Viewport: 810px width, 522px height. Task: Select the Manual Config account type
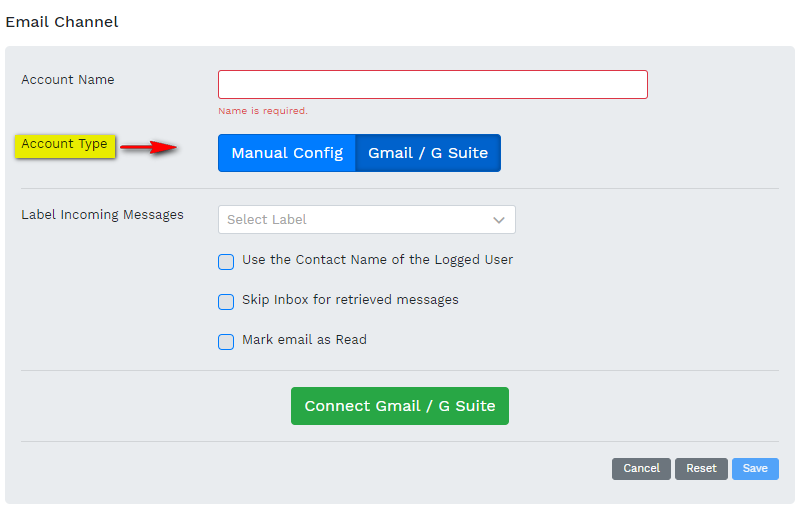coord(287,153)
